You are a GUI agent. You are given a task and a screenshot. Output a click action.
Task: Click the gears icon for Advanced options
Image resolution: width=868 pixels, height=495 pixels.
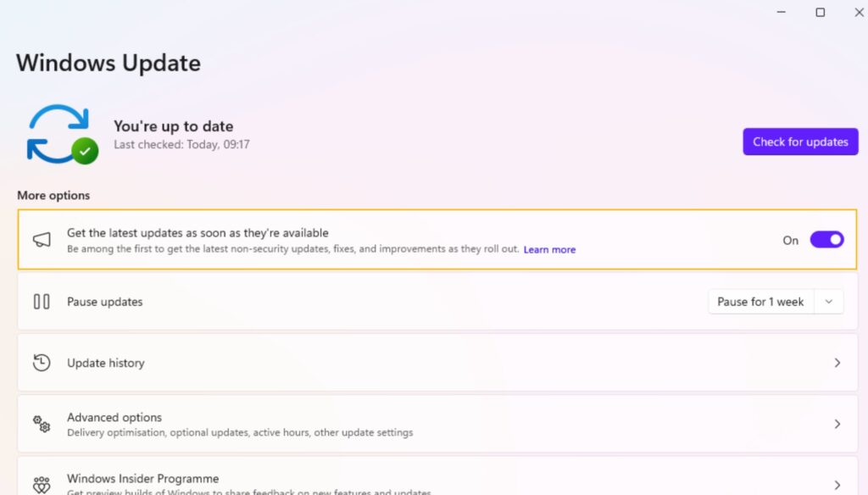point(42,424)
